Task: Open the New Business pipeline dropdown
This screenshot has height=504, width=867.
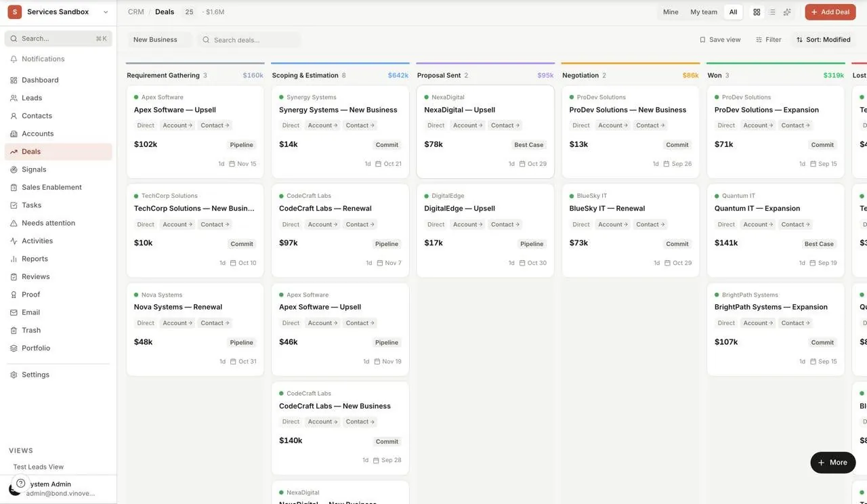Action: [160, 40]
